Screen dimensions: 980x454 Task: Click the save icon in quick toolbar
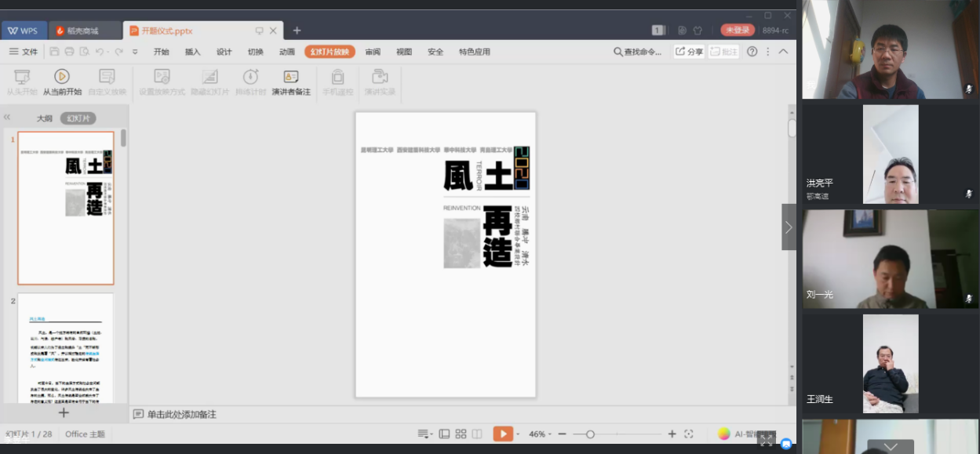click(x=54, y=52)
